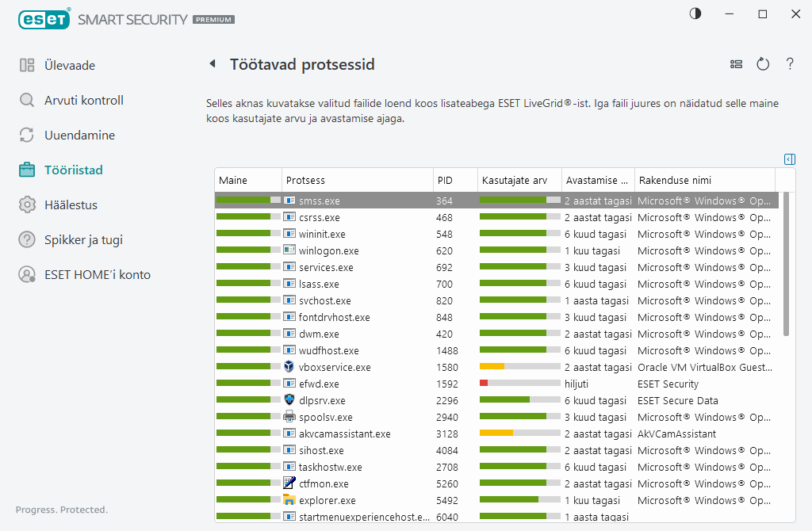
Task: Click the dlpsrv.exe shield icon
Action: (x=289, y=400)
